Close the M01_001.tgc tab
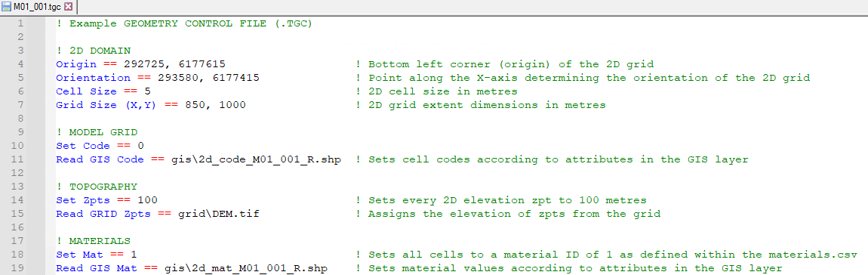The image size is (868, 275). pos(68,7)
